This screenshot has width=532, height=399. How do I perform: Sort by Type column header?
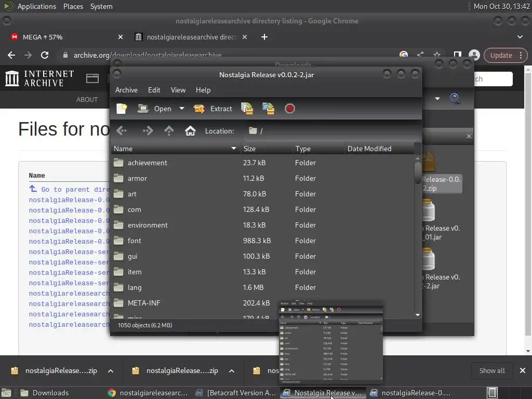coord(318,149)
